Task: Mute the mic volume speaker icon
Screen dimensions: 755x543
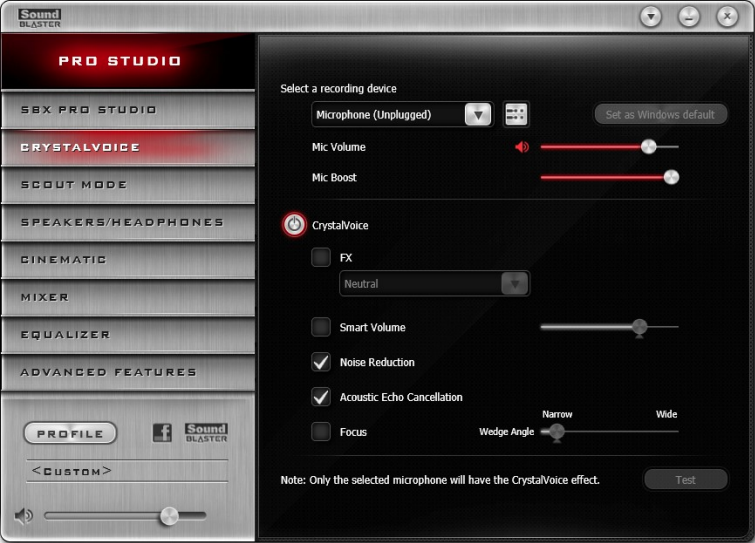Action: click(522, 147)
